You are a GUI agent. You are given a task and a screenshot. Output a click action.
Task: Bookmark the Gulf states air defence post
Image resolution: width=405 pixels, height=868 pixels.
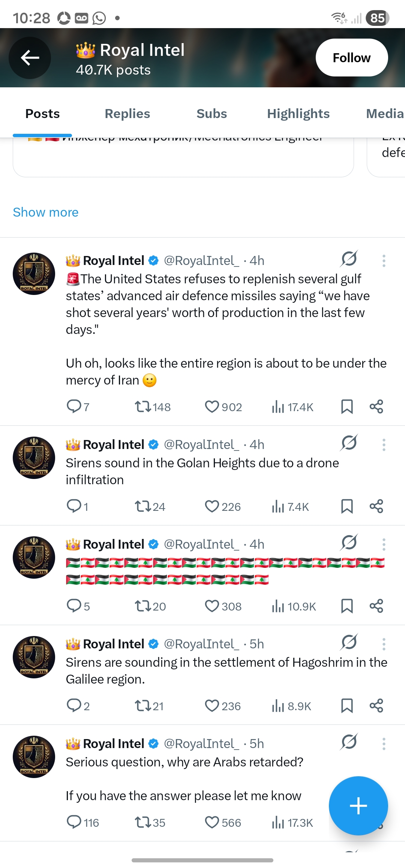347,407
